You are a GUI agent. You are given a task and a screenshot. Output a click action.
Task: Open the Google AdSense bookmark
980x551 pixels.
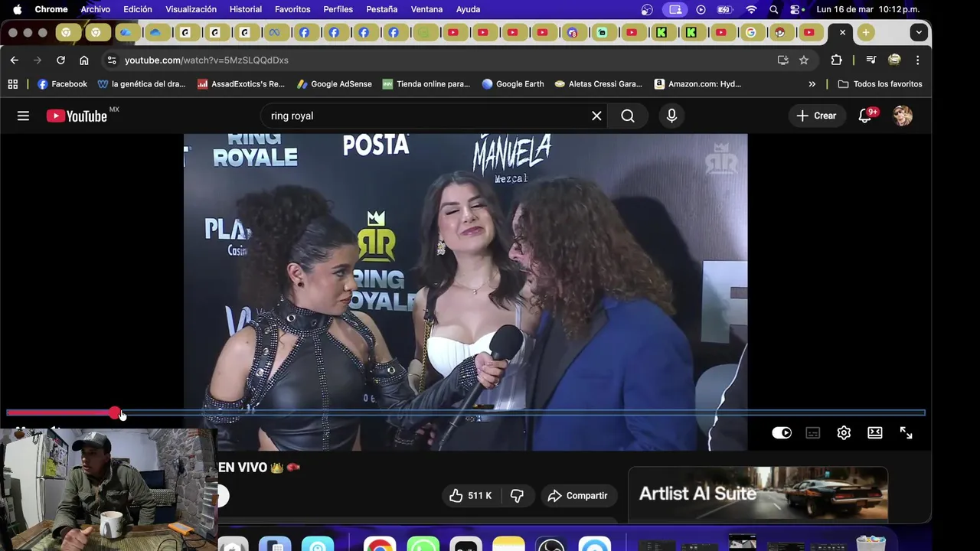[335, 84]
